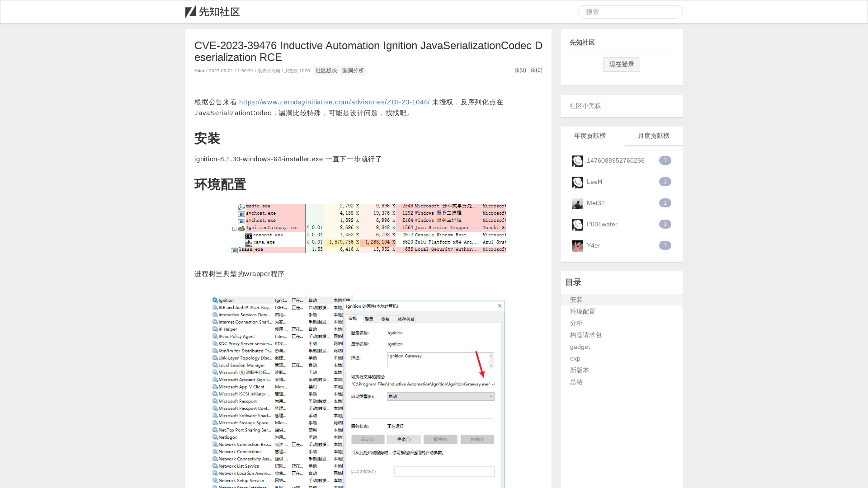Click the CVE-2023-39476 article title
868x488 pixels.
[368, 52]
